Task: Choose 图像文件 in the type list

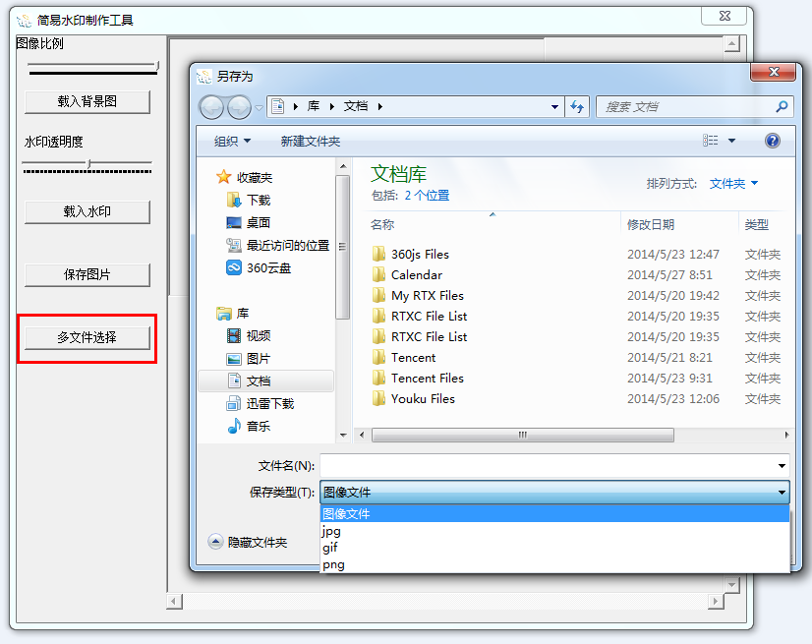Action: tap(555, 514)
